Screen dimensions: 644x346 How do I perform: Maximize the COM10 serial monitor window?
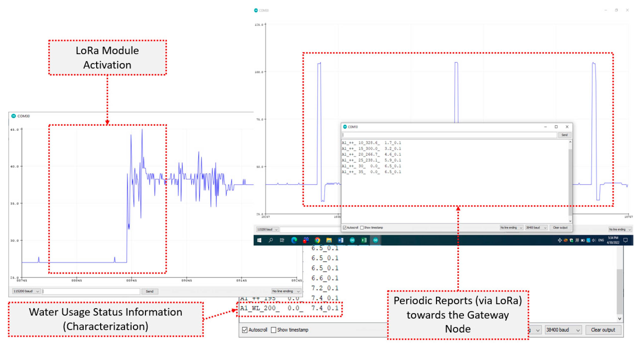click(x=556, y=127)
